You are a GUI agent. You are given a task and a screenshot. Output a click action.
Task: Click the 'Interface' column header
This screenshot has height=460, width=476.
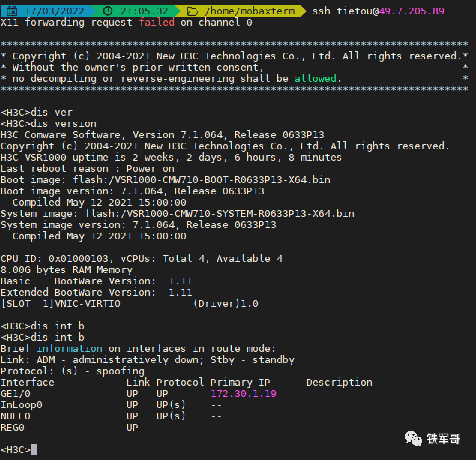coord(28,382)
